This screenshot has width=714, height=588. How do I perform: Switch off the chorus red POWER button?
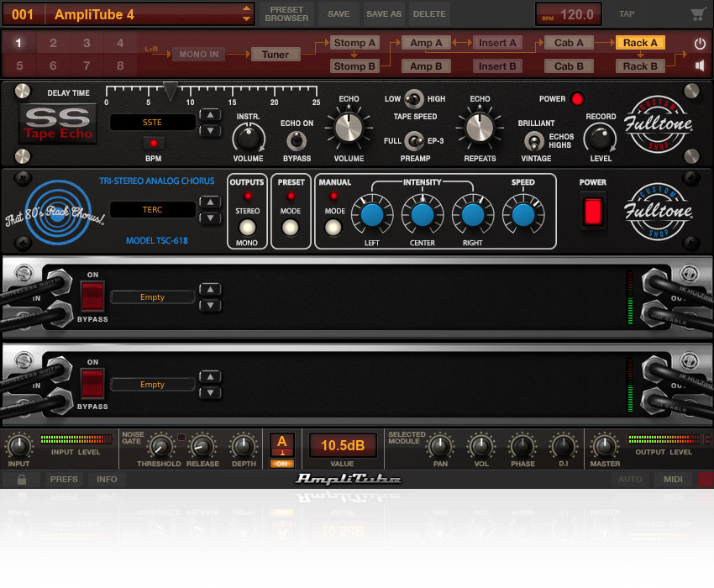593,213
